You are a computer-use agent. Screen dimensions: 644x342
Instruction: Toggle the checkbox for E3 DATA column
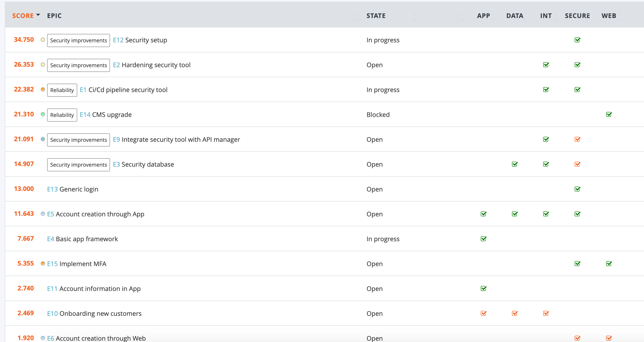click(x=514, y=164)
